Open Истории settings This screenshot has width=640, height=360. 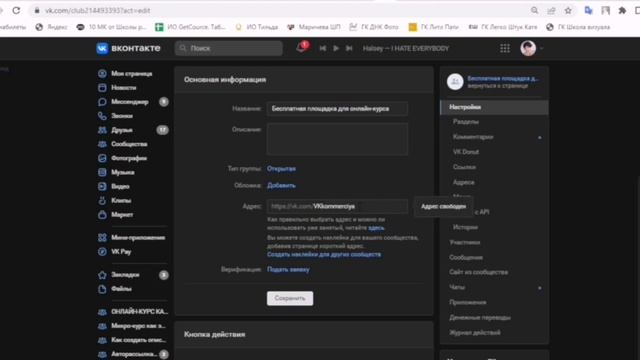tap(465, 227)
